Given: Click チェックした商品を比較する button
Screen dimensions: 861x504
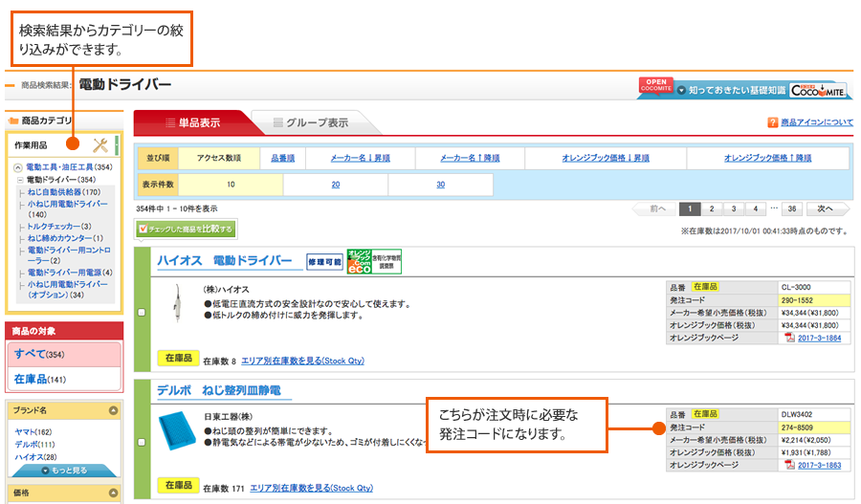Looking at the screenshot, I should 187,229.
